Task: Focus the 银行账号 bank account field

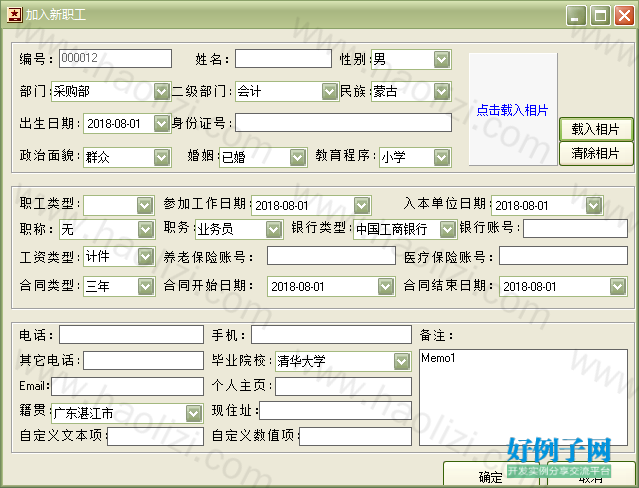Action: 575,228
